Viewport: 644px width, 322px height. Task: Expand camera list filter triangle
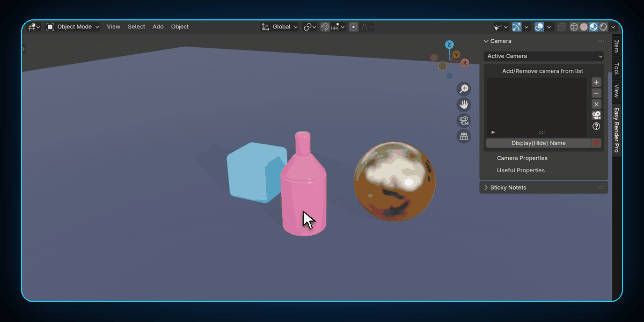pyautogui.click(x=493, y=132)
